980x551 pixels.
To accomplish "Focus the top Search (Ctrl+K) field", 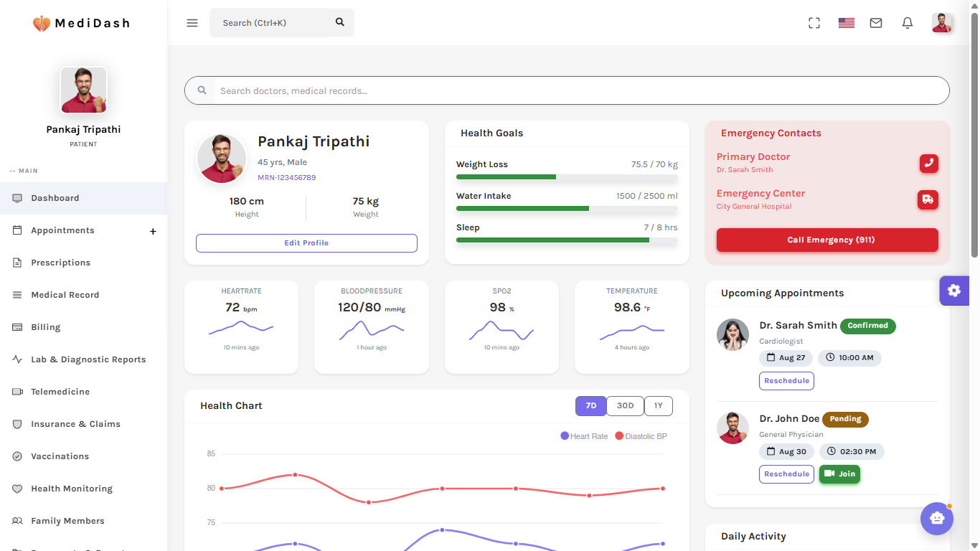I will pos(269,23).
